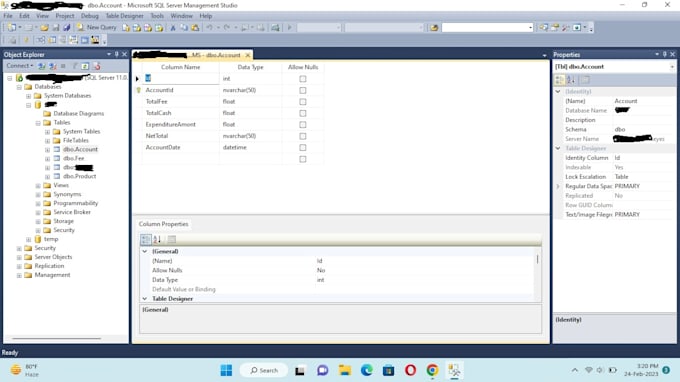Click Alphabetical sort icon in Column Properties

[157, 239]
